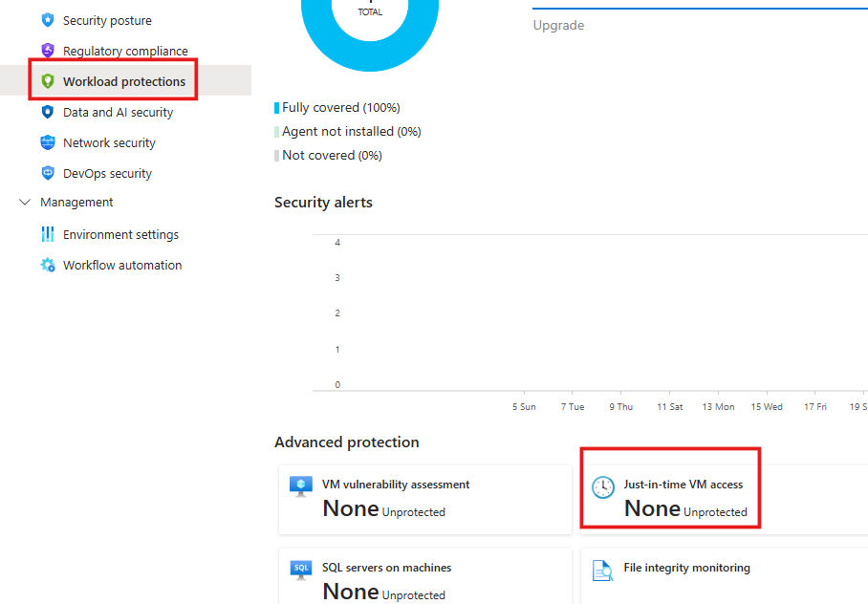Click the SQL servers on machines icon
868x604 pixels.
point(301,570)
